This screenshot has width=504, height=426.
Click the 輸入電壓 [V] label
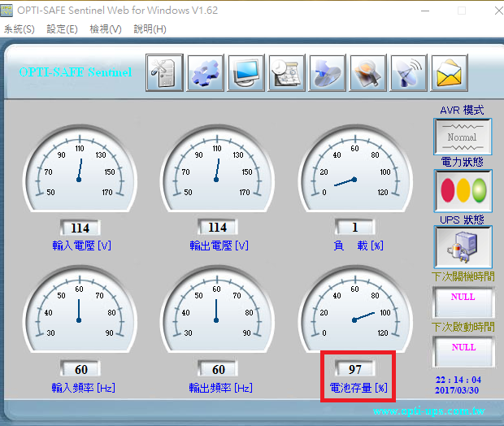(81, 246)
